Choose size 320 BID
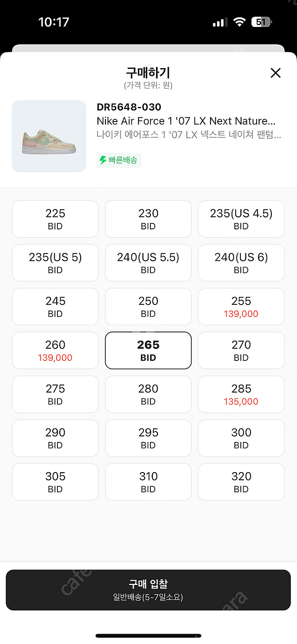297x644 pixels. click(241, 482)
